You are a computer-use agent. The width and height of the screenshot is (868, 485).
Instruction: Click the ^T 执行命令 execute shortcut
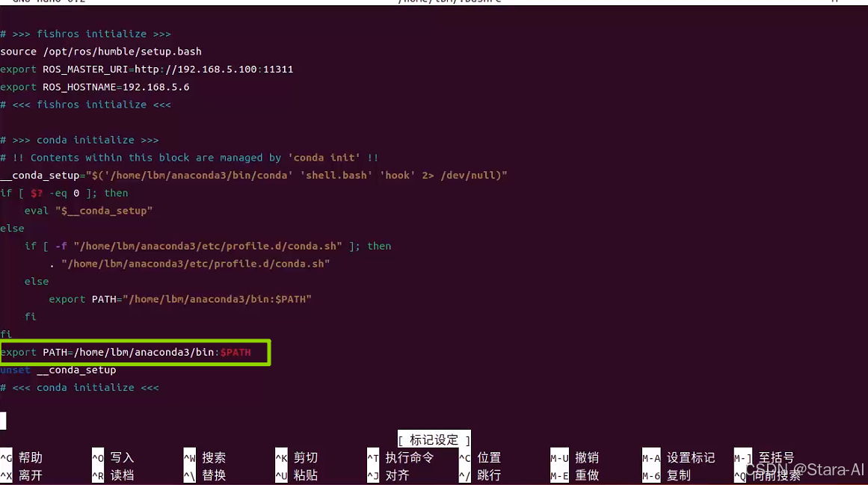(401, 458)
